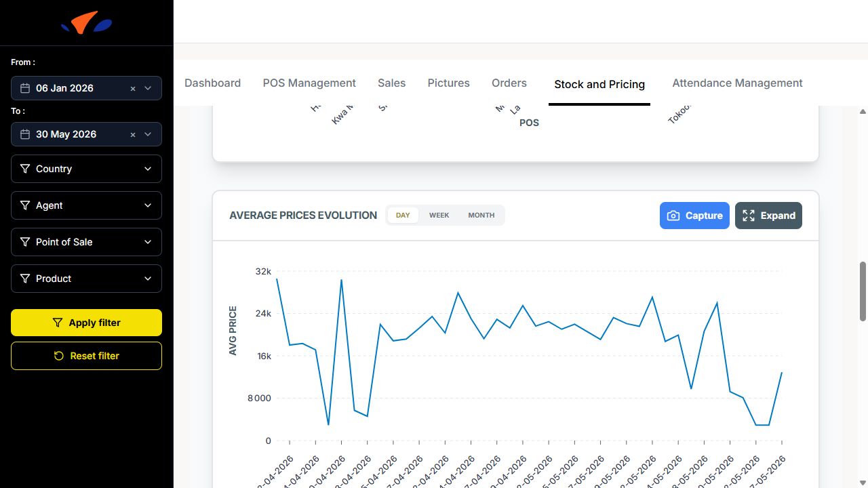
Task: Click the To date input field
Action: 86,134
